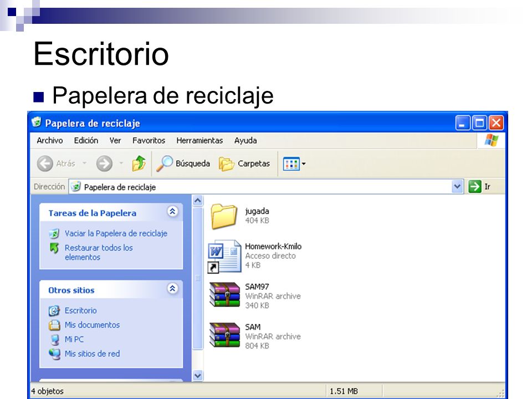
Task: Expand the Dirección address dropdown
Action: [457, 186]
